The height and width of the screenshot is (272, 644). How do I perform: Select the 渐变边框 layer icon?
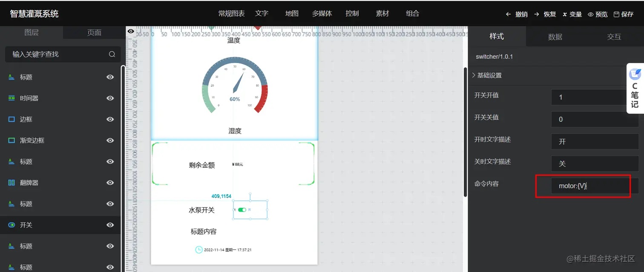11,140
